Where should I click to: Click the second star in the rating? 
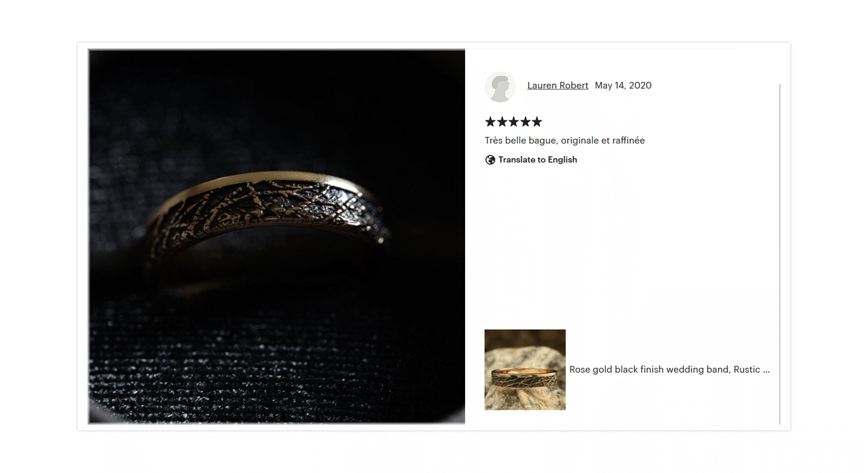point(502,122)
